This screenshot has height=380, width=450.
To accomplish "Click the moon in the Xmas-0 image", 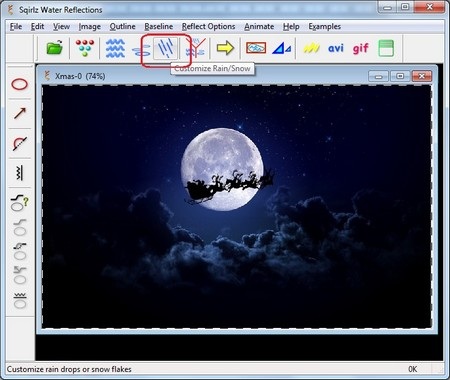I will (x=222, y=170).
